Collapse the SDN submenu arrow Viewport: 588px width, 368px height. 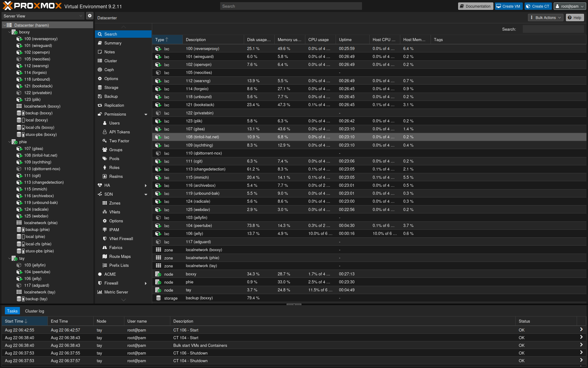pos(146,194)
